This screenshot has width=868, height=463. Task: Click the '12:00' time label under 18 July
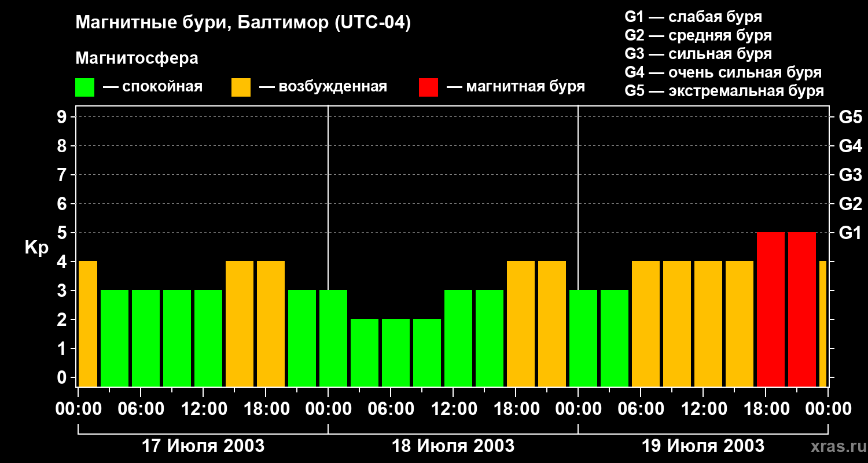click(453, 410)
